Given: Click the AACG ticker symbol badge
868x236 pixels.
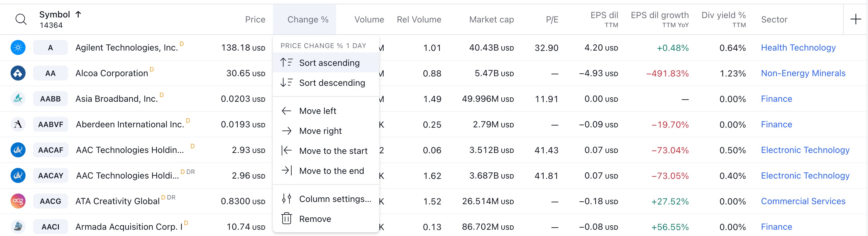Looking at the screenshot, I should tap(50, 201).
